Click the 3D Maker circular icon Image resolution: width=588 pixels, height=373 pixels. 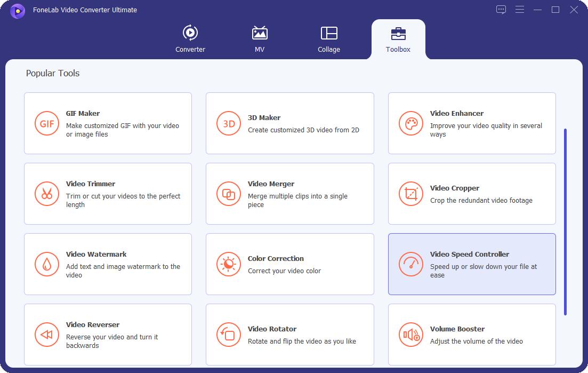pyautogui.click(x=228, y=123)
